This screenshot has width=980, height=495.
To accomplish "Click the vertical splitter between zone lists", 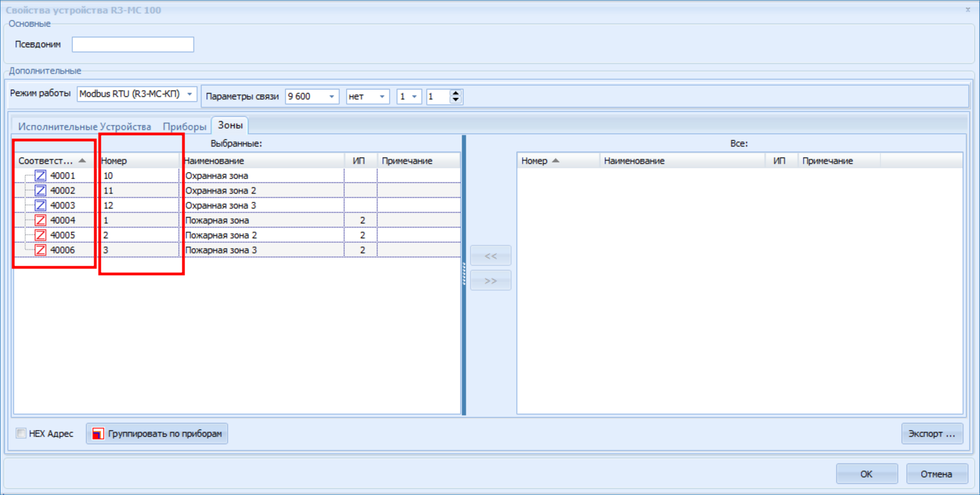I will pos(464,275).
